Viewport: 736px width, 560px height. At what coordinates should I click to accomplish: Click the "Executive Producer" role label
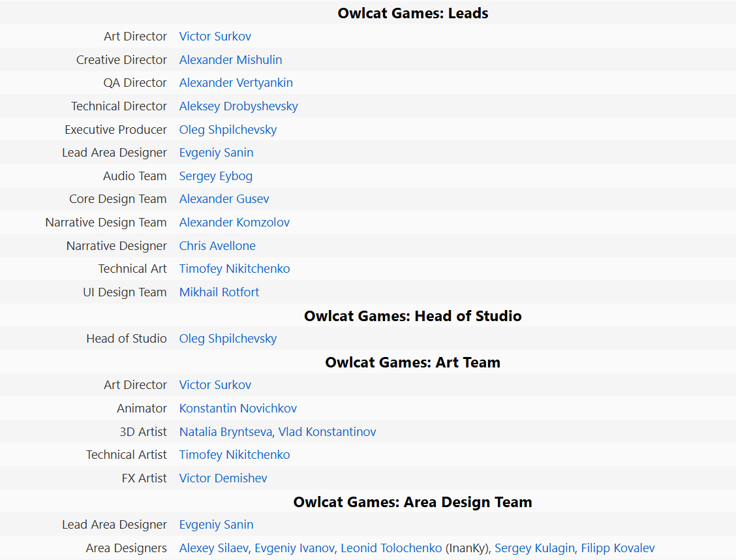(116, 129)
